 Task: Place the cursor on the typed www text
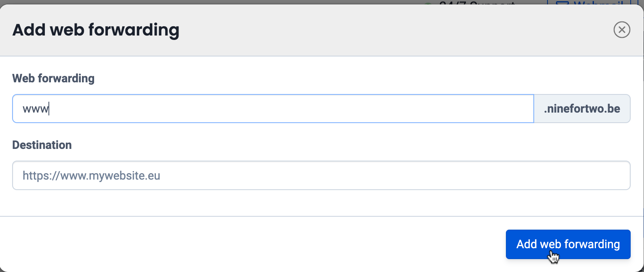click(x=36, y=109)
